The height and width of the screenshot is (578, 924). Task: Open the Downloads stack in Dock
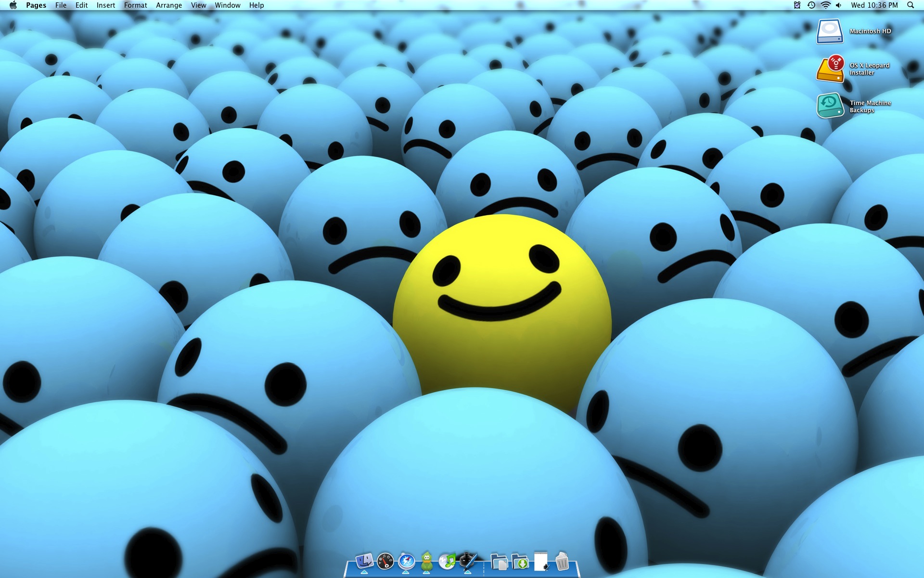[x=520, y=562]
